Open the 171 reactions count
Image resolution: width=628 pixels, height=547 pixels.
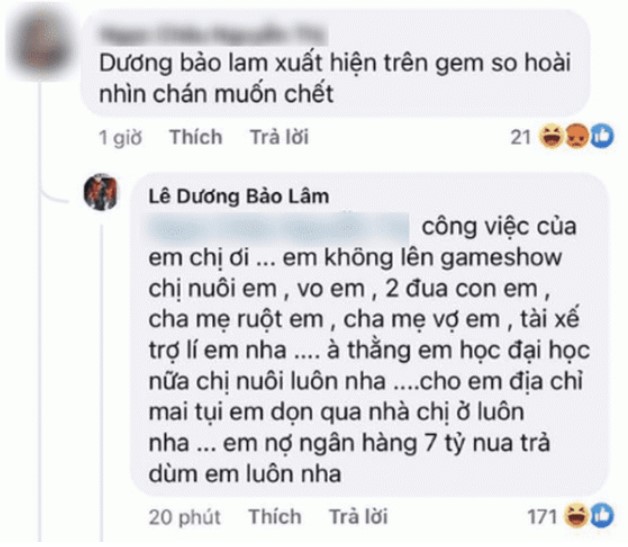coord(542,517)
